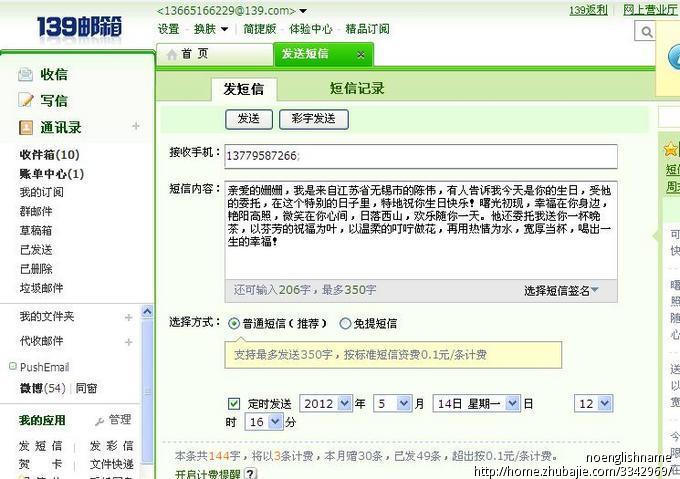
Task: Click the plus icon beside 通讯录
Action: pyautogui.click(x=136, y=126)
